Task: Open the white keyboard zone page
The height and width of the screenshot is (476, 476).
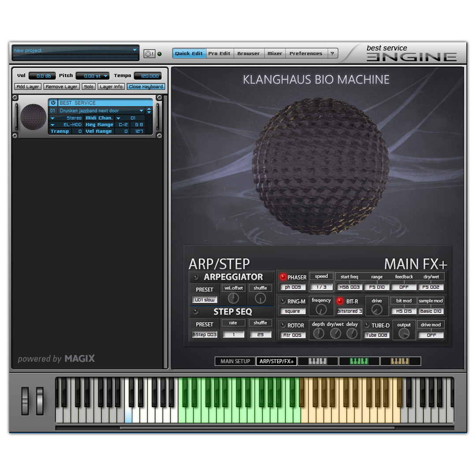Action: pyautogui.click(x=317, y=361)
